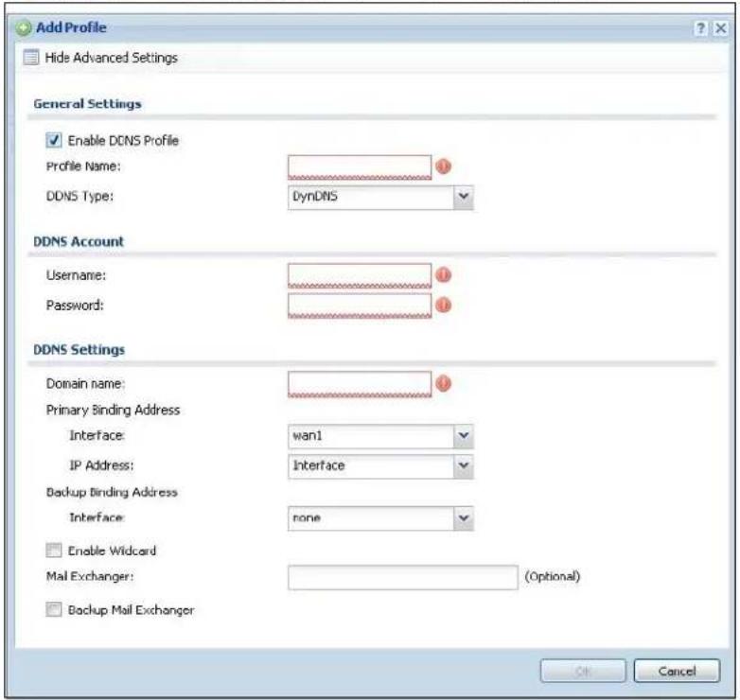The height and width of the screenshot is (700, 740).
Task: Click the Username error warning icon
Action: click(443, 275)
